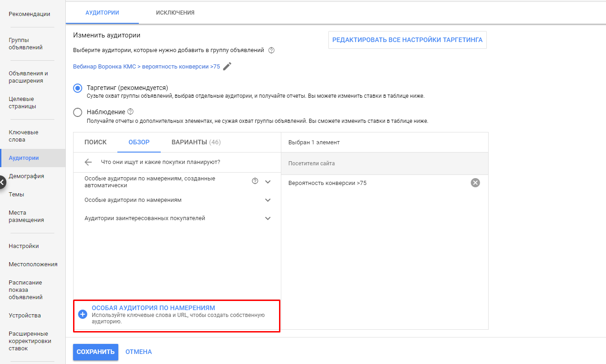
Task: Select the Наблюдение radio button
Action: pyautogui.click(x=78, y=112)
